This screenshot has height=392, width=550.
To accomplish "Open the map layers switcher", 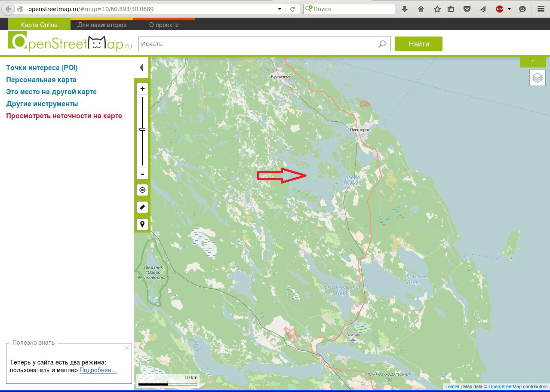I will pyautogui.click(x=538, y=78).
